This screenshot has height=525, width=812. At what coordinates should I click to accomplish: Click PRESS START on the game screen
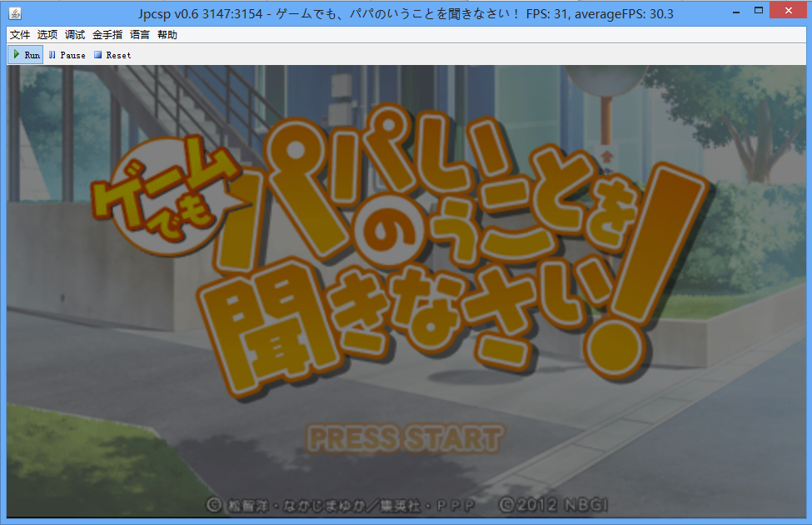[x=406, y=438]
